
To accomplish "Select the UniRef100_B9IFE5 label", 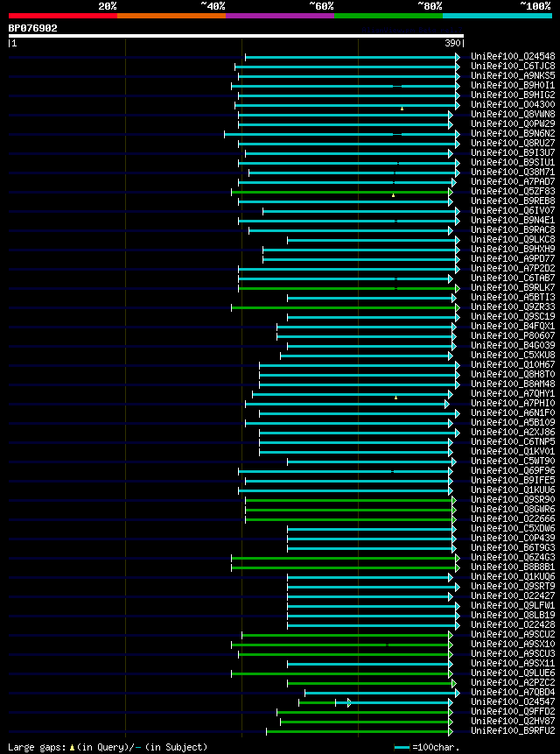I will pos(513,479).
